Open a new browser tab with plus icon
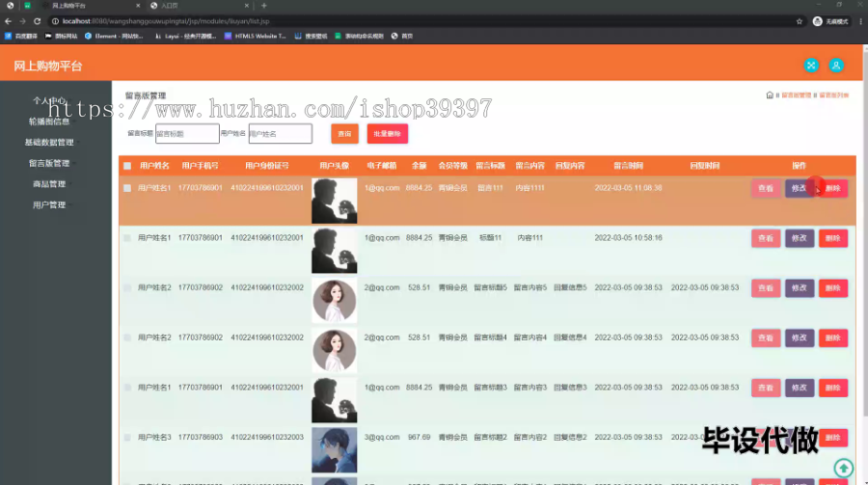The width and height of the screenshot is (868, 485). (264, 6)
